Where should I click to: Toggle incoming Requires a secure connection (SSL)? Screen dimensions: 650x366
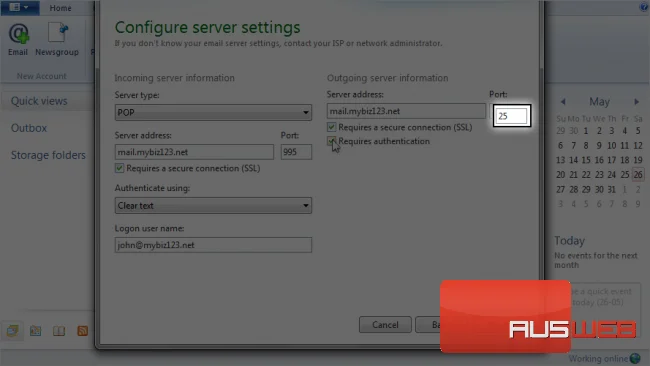coord(119,168)
